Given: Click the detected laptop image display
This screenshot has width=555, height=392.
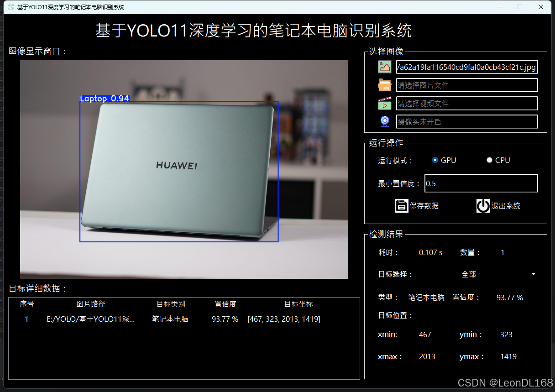Looking at the screenshot, I should [x=184, y=169].
